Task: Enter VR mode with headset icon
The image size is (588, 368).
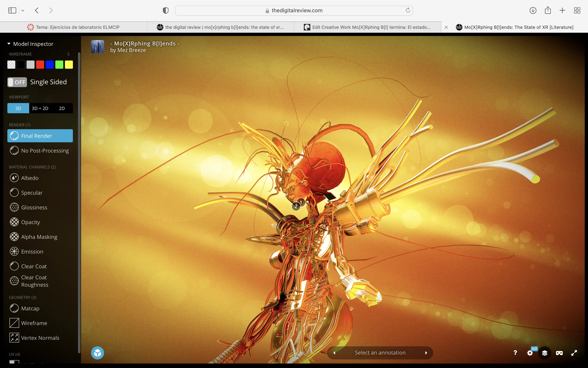Action: (559, 353)
